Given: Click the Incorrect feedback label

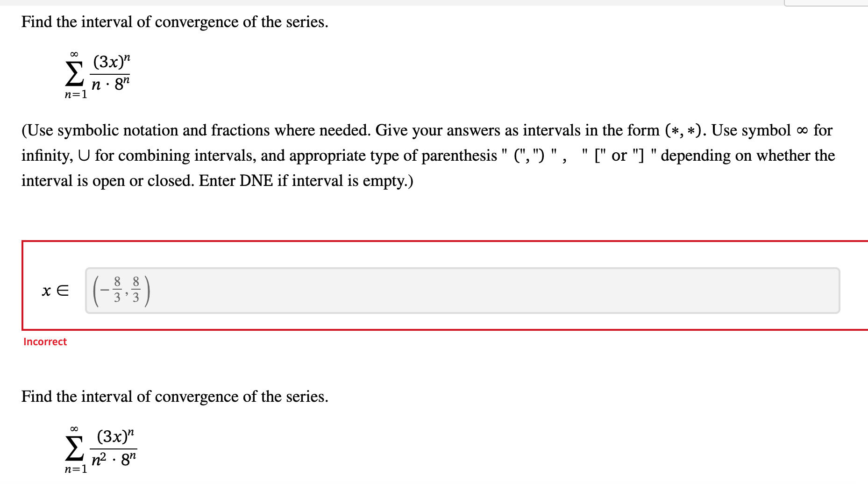Looking at the screenshot, I should click(45, 342).
